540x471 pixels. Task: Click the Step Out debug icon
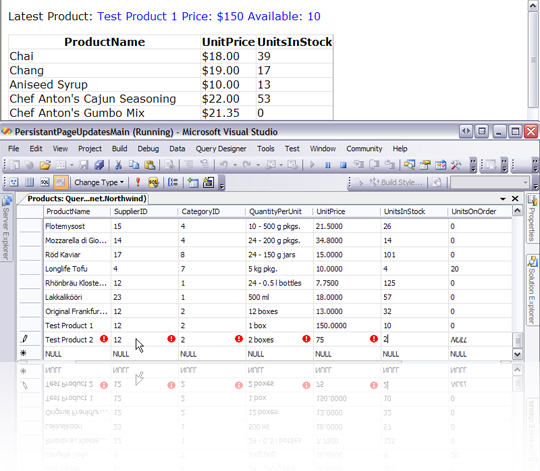(390, 165)
